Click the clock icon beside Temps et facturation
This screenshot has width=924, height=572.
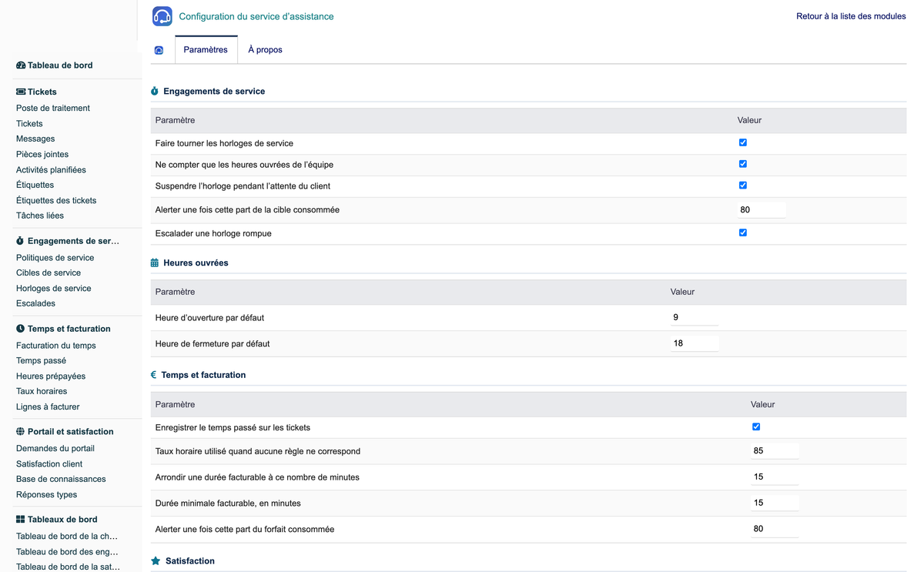tap(21, 329)
